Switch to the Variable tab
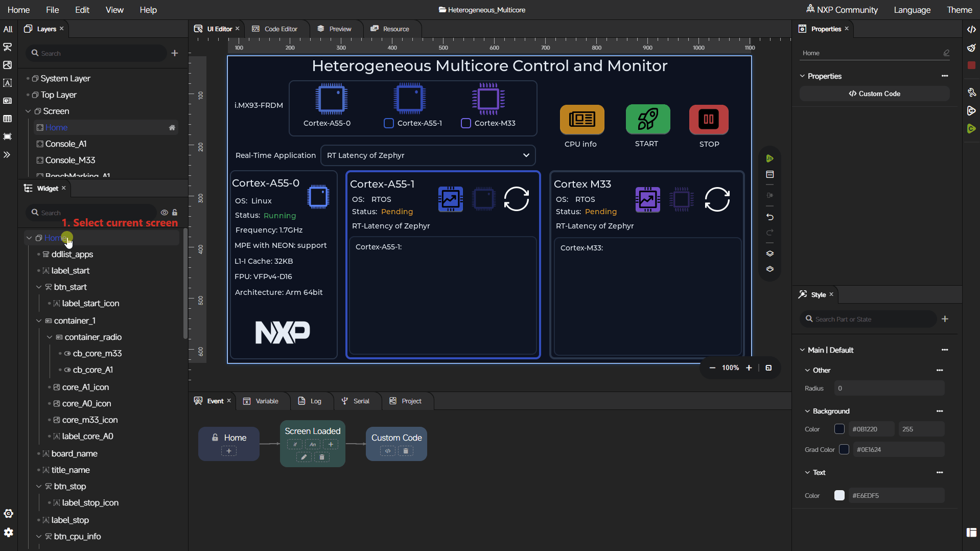980x551 pixels. (261, 401)
